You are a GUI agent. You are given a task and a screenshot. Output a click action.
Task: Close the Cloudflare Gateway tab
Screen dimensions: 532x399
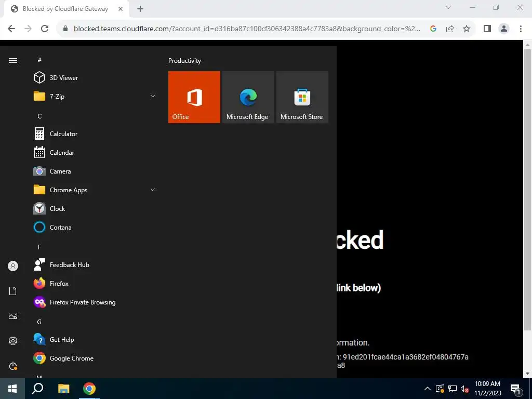coord(121,9)
